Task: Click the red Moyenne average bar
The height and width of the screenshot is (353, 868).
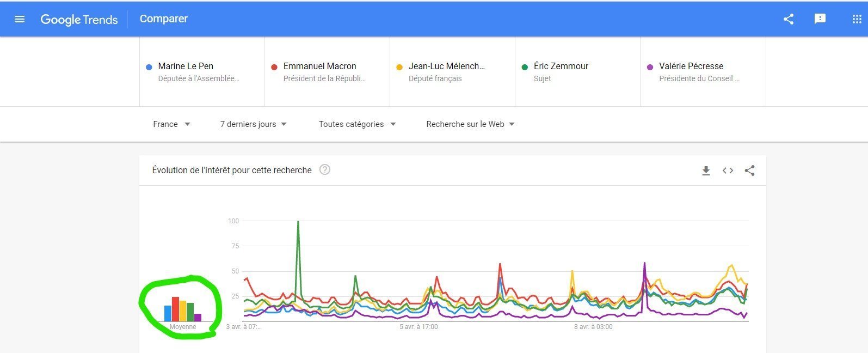Action: (x=175, y=309)
